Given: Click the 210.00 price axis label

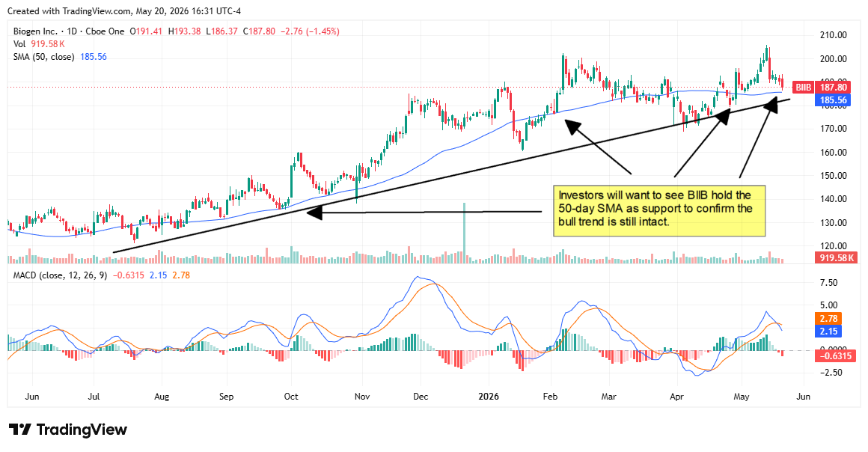Looking at the screenshot, I should tap(833, 35).
